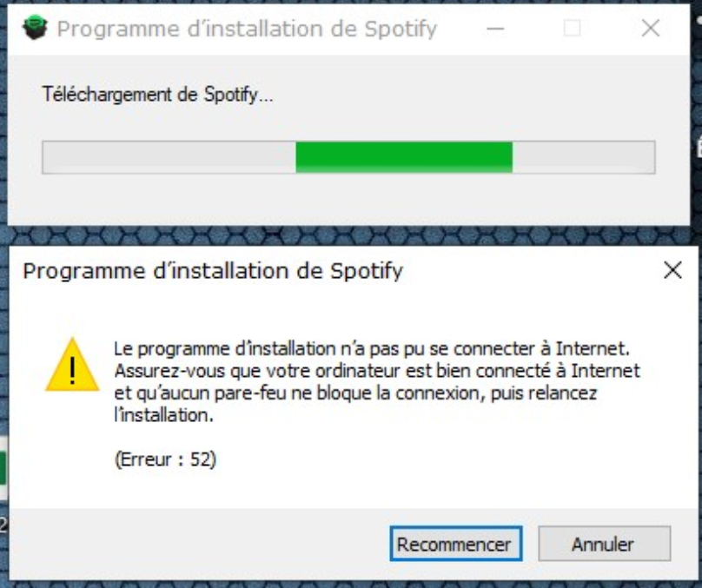Select the 'Téléchargement de Spotify...' status label

click(x=157, y=95)
